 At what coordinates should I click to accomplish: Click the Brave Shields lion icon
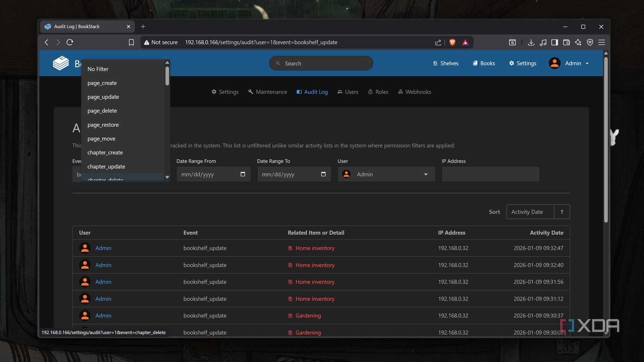point(452,42)
